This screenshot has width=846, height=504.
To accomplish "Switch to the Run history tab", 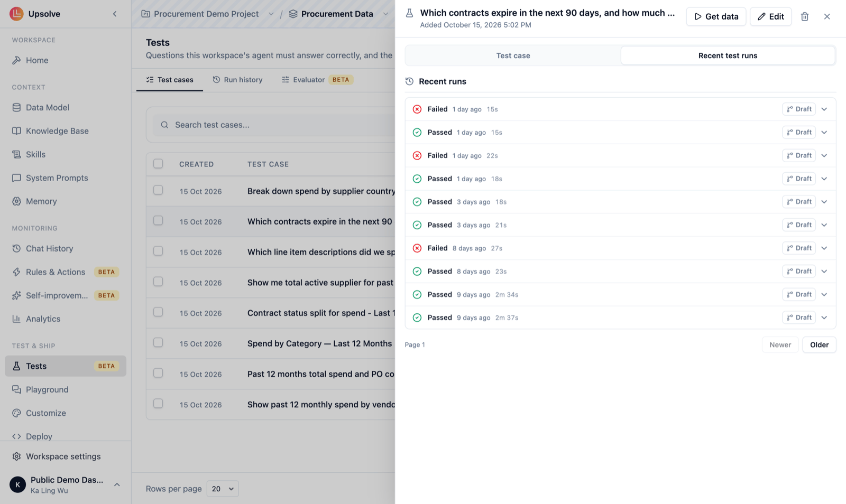I will pyautogui.click(x=237, y=80).
